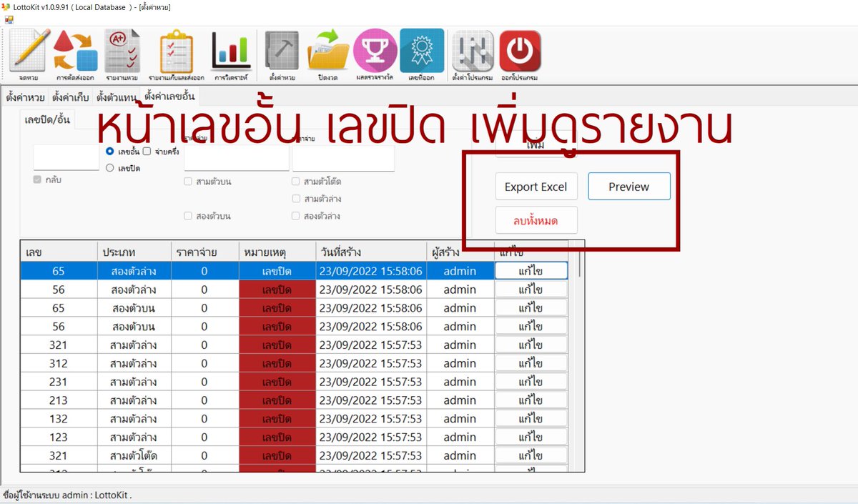858x504 pixels.
Task: Check the สามตัวโต๊ด checkbox
Action: tap(296, 182)
